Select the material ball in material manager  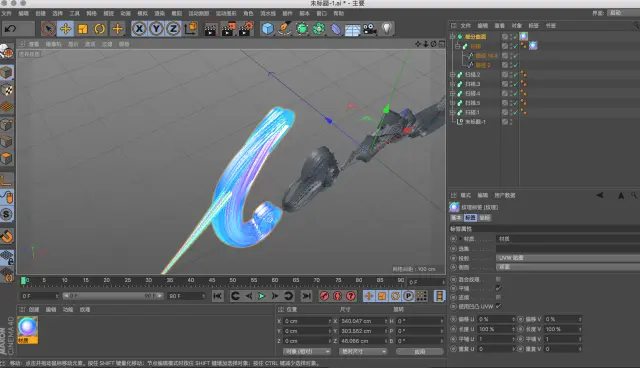click(28, 327)
